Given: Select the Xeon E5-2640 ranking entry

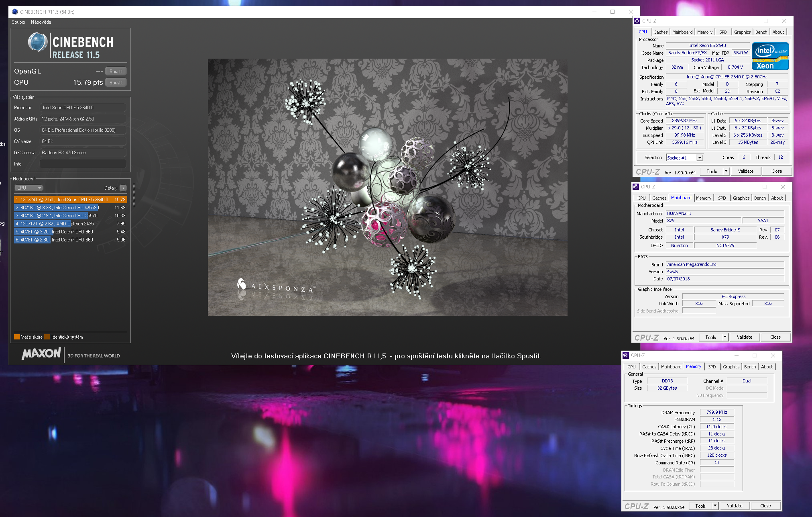Looking at the screenshot, I should pos(71,200).
